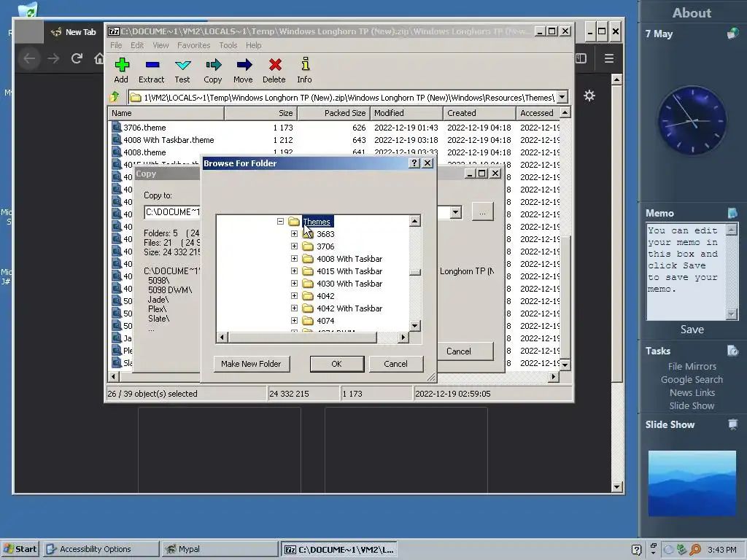Click the browser Back arrow in Mypal
Viewport: 747px width, 560px height.
pyautogui.click(x=29, y=58)
